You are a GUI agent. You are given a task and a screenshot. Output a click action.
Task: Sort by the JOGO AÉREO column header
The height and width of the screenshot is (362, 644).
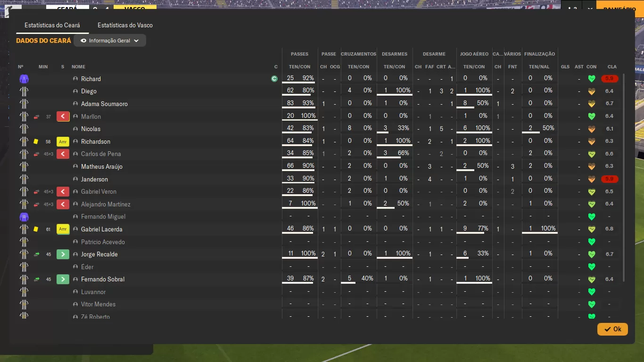474,54
